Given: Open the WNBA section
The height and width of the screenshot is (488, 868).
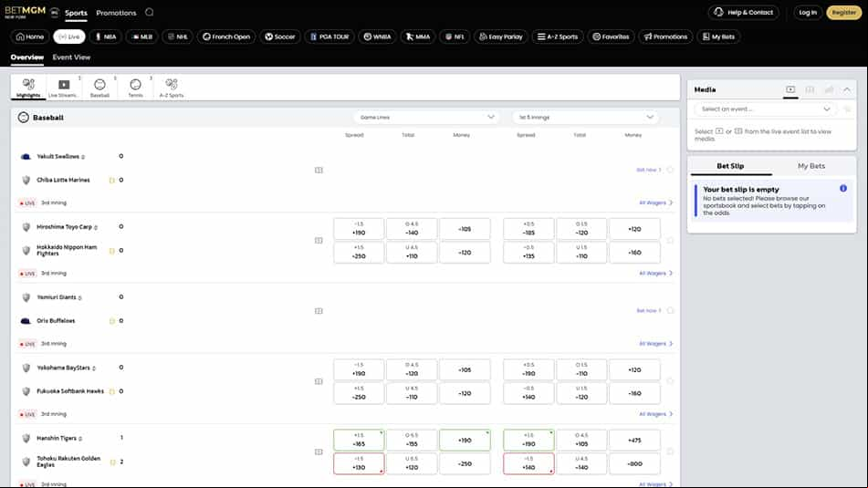Looking at the screenshot, I should tap(378, 36).
